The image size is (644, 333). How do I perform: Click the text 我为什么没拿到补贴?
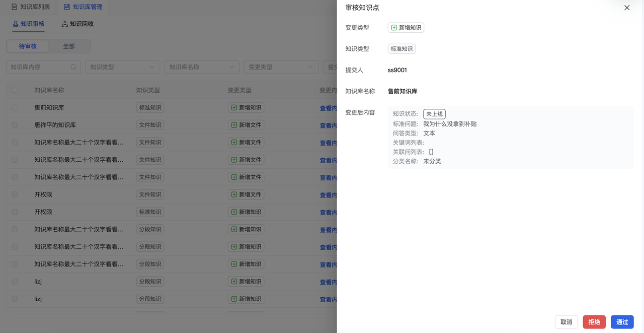coord(450,124)
